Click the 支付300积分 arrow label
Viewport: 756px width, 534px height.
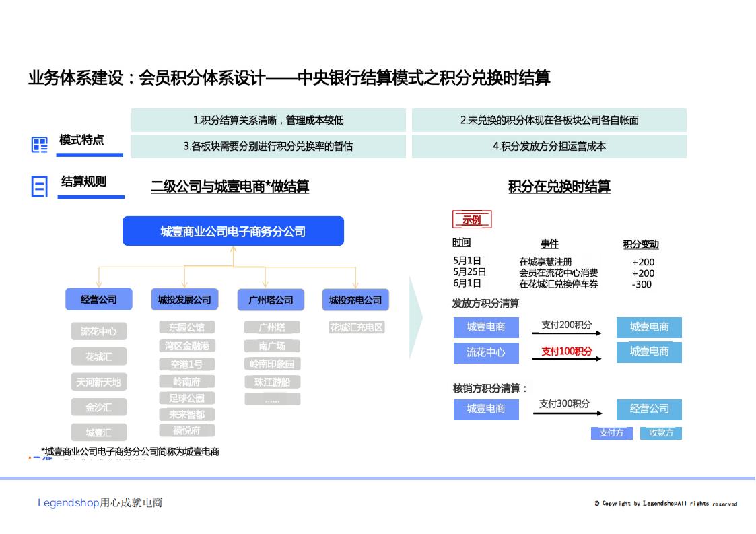point(564,403)
